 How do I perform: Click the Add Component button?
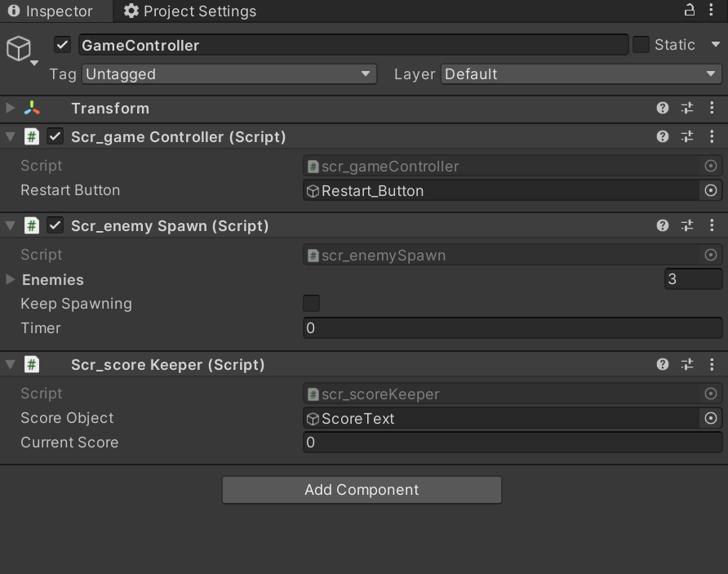[x=362, y=490]
